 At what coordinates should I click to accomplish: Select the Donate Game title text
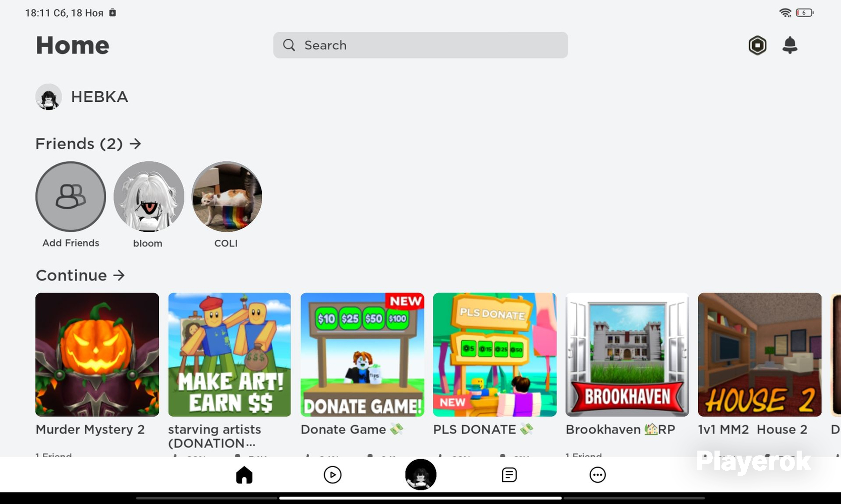[x=352, y=429]
